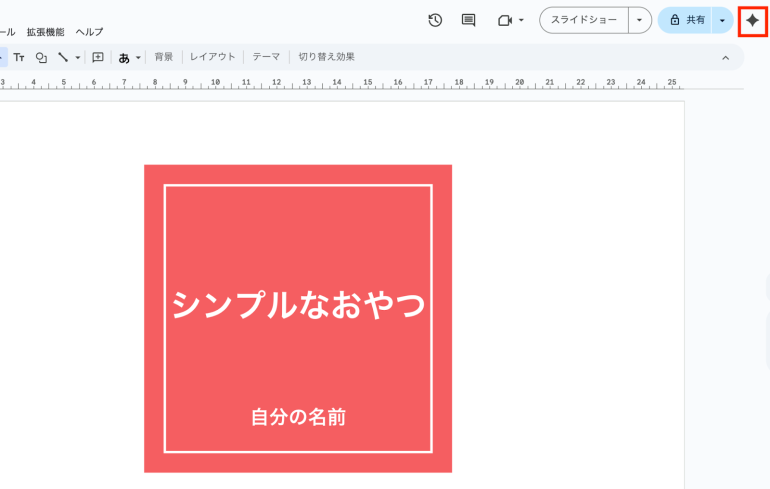
Task: Click the 切り替え効果 button
Action: click(x=327, y=57)
